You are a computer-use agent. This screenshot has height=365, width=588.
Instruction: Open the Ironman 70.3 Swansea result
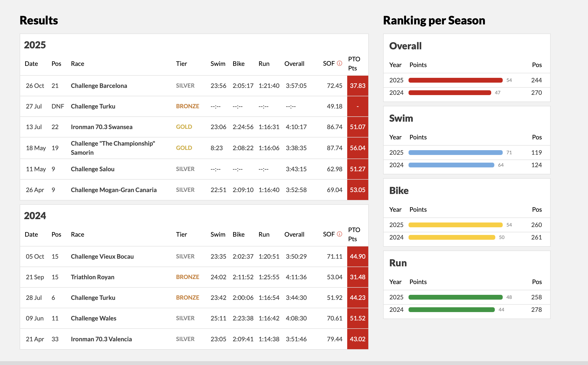[101, 127]
